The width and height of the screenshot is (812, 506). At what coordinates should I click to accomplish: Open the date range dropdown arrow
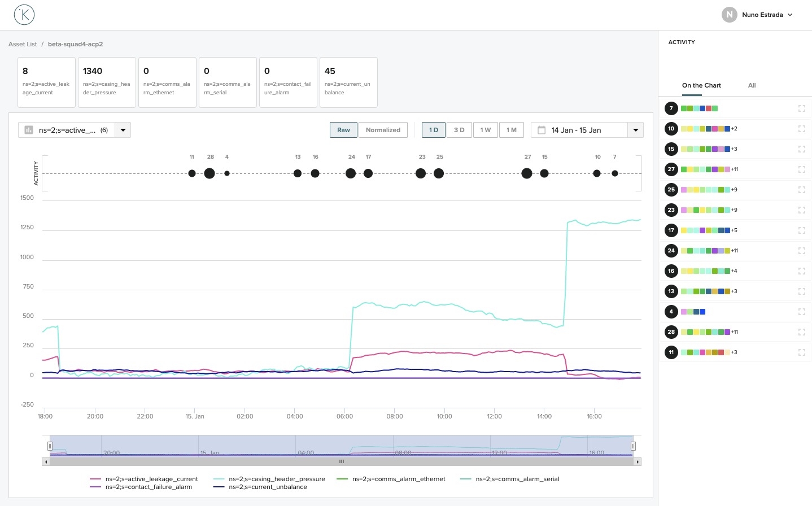click(635, 130)
